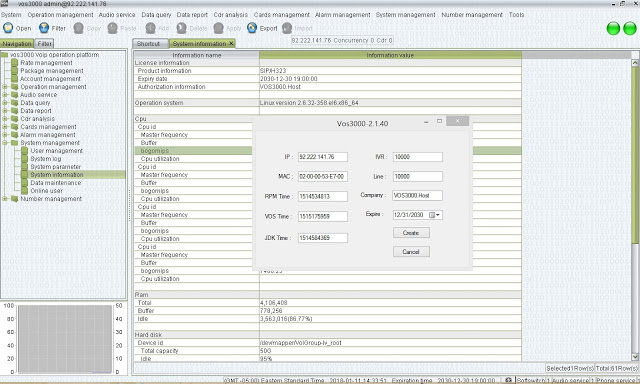Collapse the System management tree node
Viewport: 640px width, 384px height.
(x=4, y=143)
